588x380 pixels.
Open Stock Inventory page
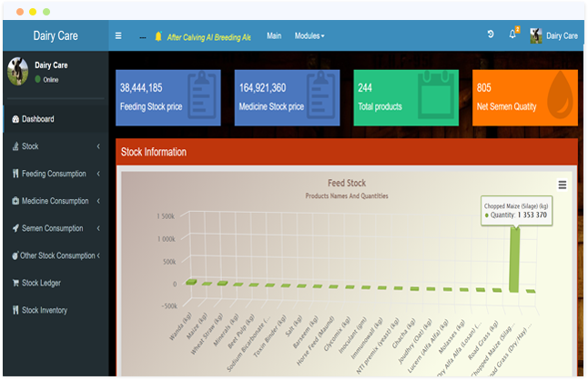[x=56, y=310]
